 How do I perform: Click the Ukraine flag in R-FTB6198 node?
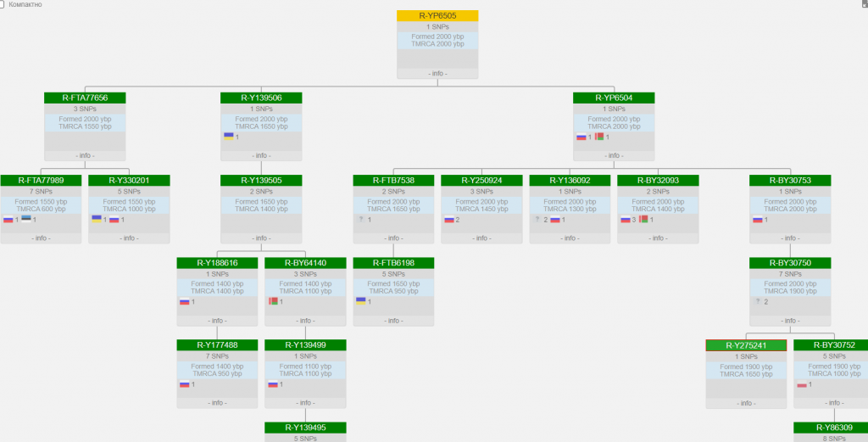[x=360, y=301]
